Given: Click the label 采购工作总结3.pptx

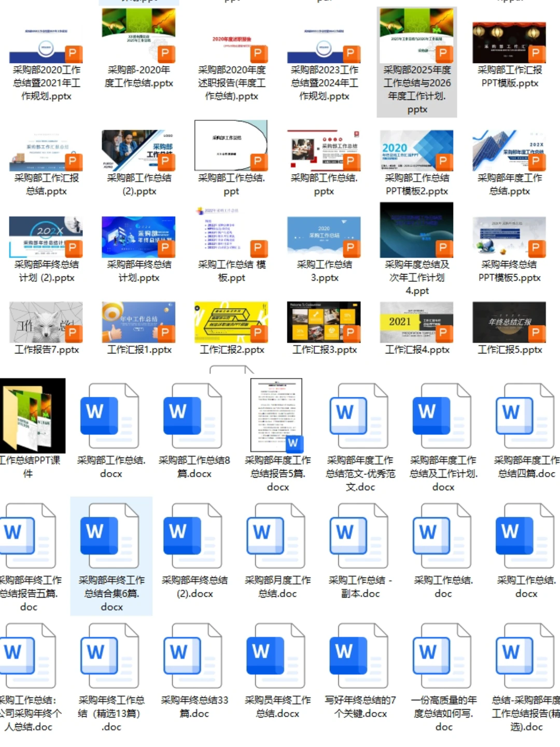Looking at the screenshot, I should click(x=325, y=271).
